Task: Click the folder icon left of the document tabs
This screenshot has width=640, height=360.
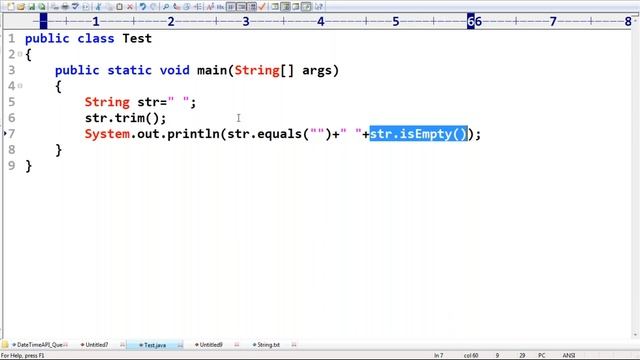Action: tap(5, 345)
